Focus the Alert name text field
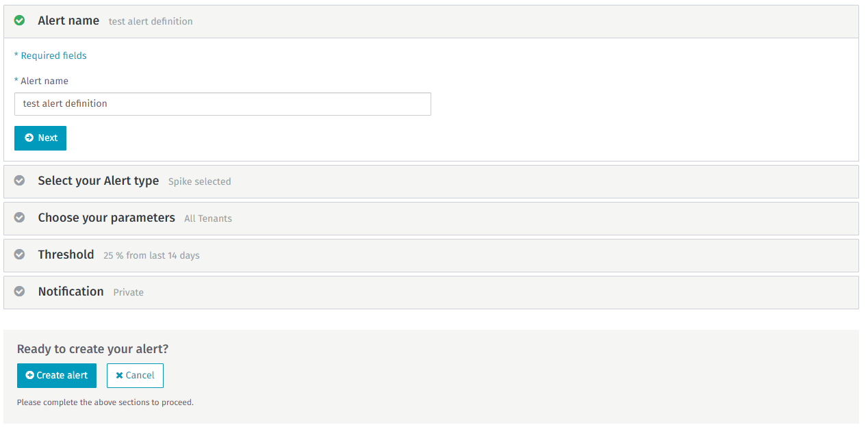This screenshot has width=868, height=427. coord(222,104)
